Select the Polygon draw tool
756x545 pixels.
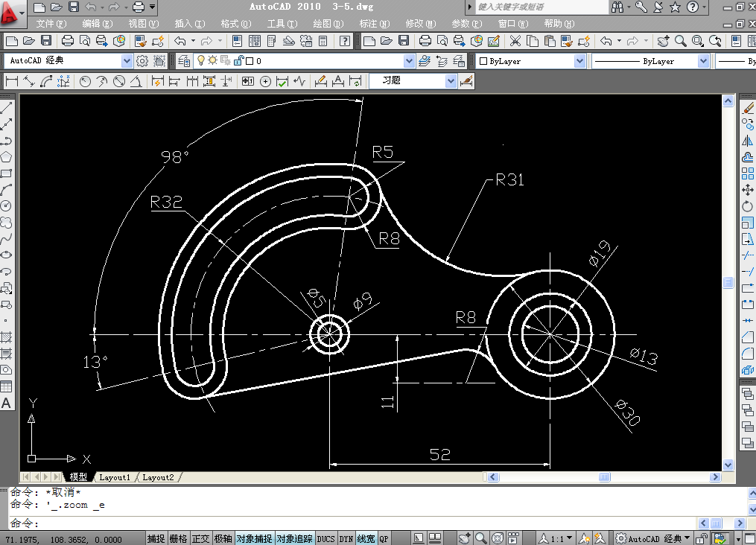pyautogui.click(x=6, y=157)
